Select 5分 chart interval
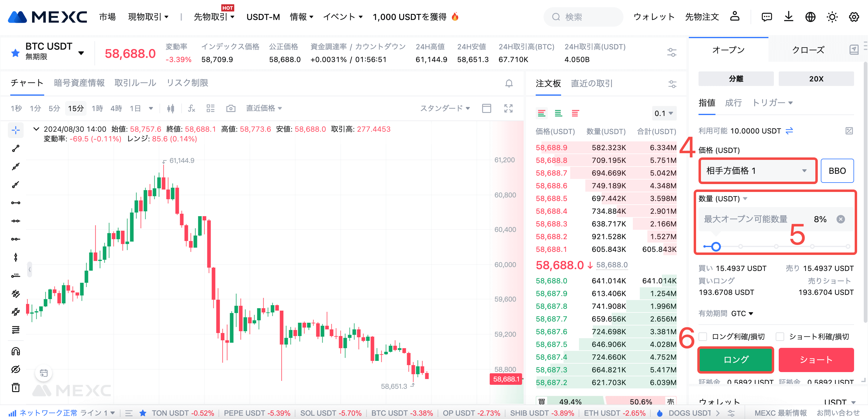 click(x=54, y=108)
